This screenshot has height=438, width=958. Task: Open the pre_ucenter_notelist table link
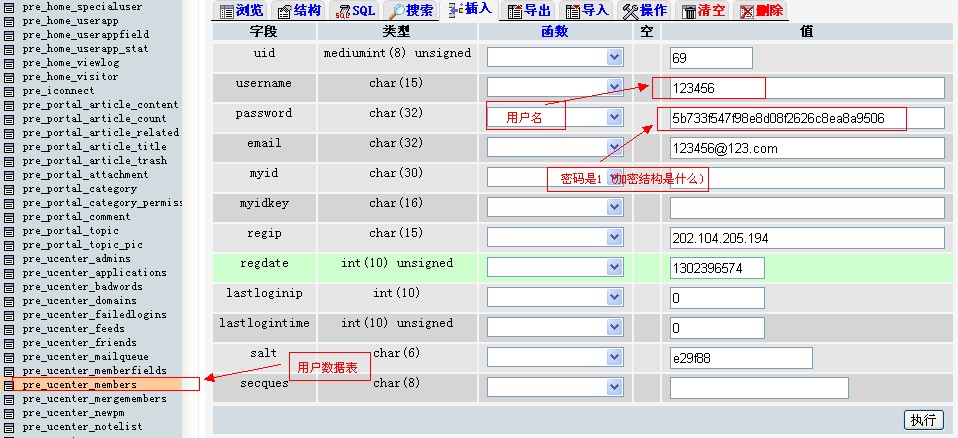pos(82,427)
